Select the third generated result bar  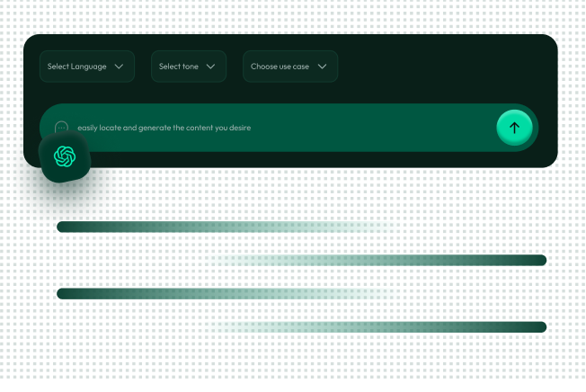229,293
